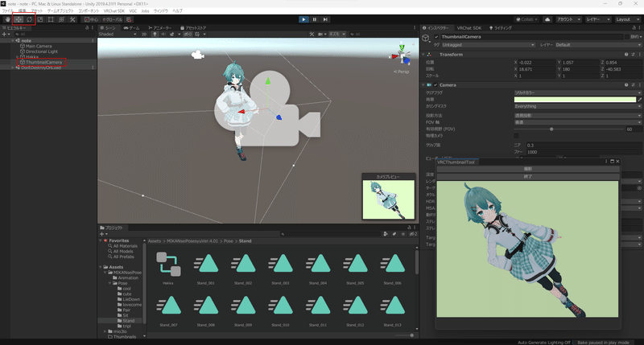The image size is (644, 345).
Task: Open the Jobs menu
Action: tap(145, 10)
